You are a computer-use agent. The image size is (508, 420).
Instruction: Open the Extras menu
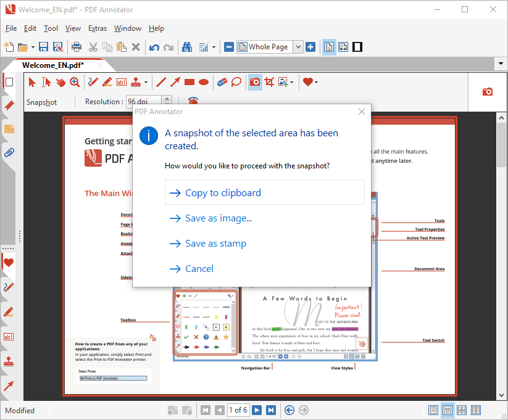(98, 28)
